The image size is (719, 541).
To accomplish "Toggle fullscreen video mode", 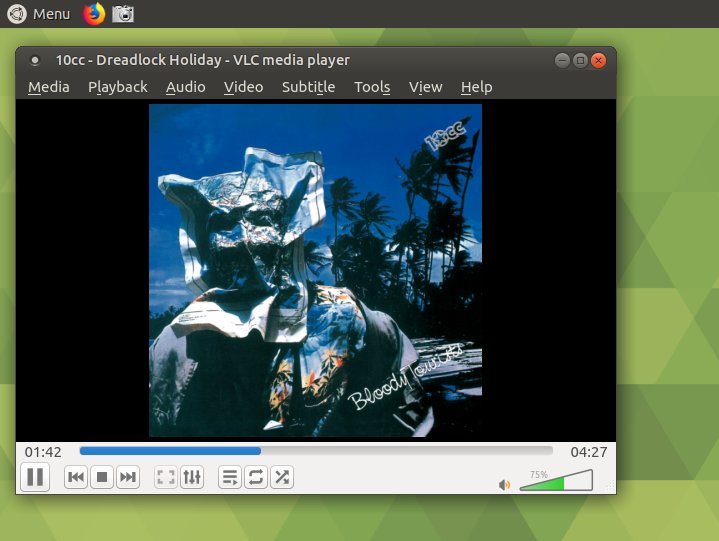I will pos(166,477).
